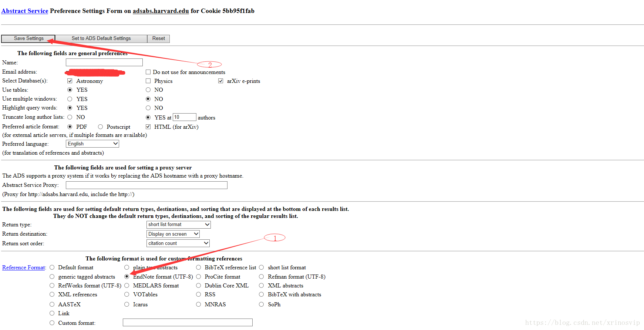Select Icarus format option
This screenshot has width=644, height=330.
(127, 304)
